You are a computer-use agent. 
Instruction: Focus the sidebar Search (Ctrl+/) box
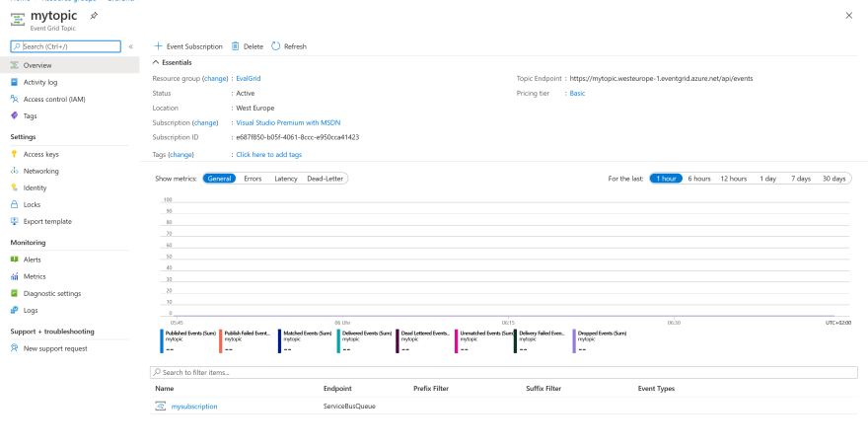click(65, 46)
